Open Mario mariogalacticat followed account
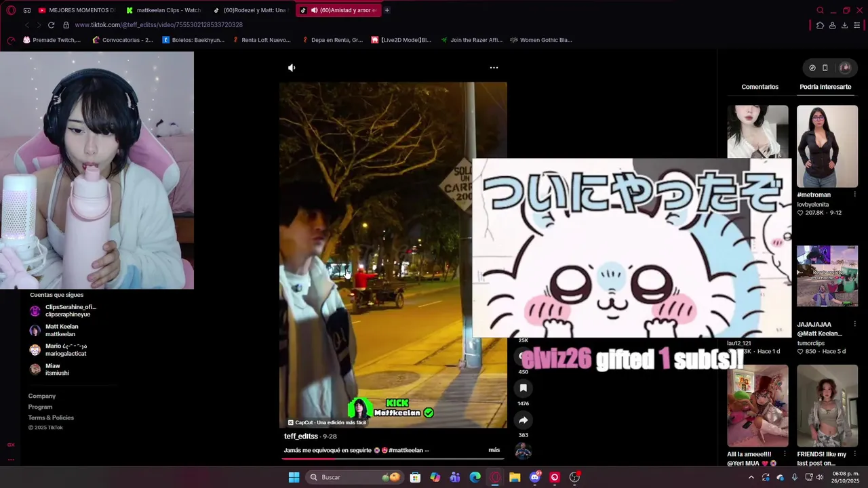 tap(58, 350)
